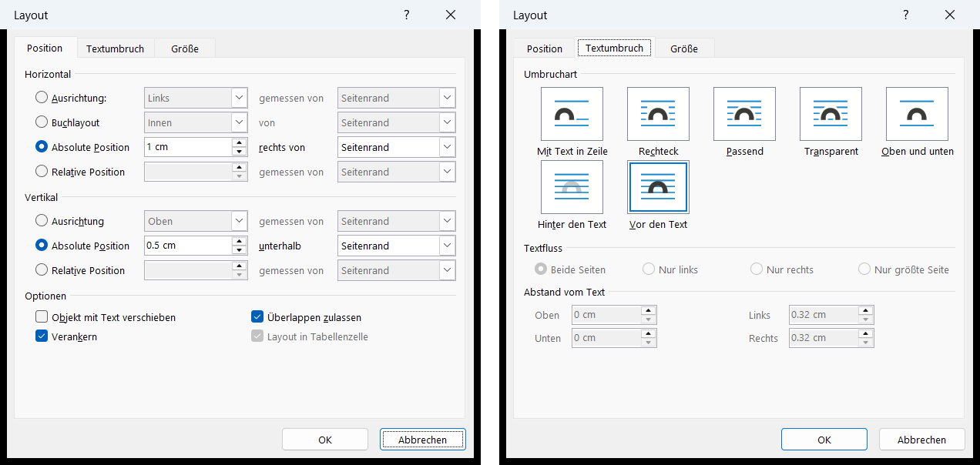Toggle 'Überlappen zulassen' checkbox

[x=257, y=317]
